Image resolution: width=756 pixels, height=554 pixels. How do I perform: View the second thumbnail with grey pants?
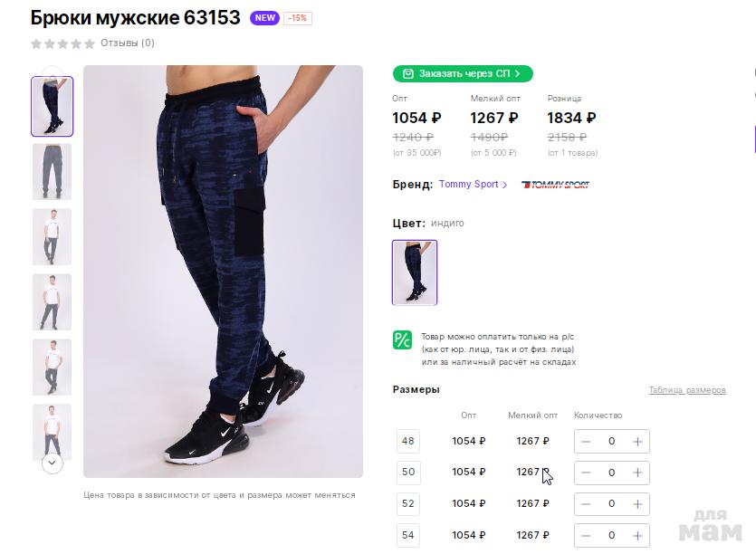(53, 171)
